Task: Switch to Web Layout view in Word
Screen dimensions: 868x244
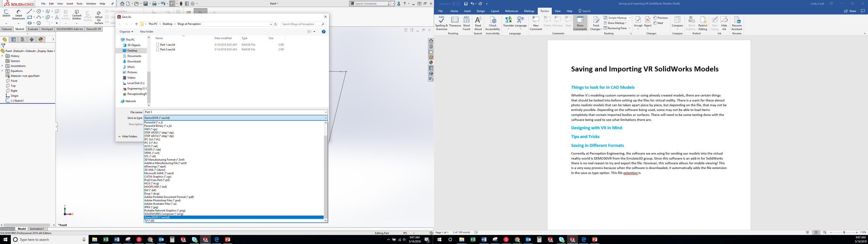Action: tap(825, 232)
